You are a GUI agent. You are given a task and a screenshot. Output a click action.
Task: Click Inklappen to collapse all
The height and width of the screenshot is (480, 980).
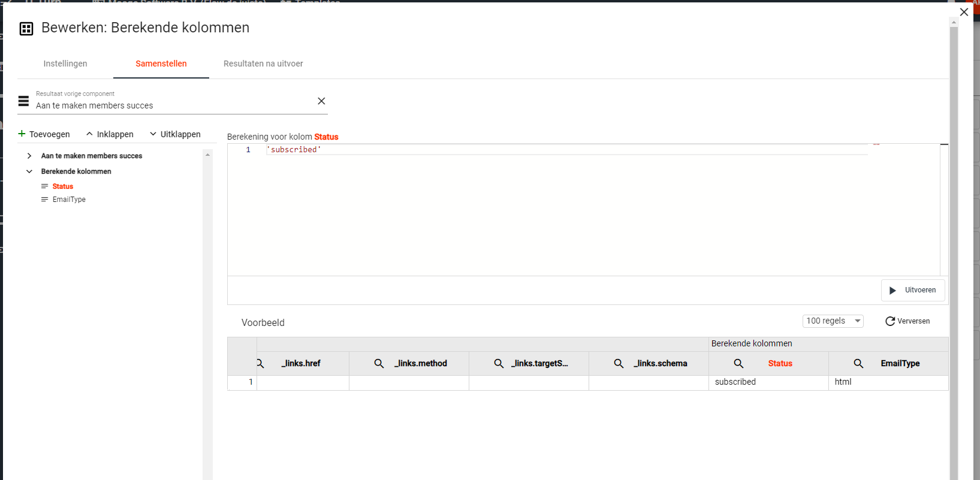(110, 134)
